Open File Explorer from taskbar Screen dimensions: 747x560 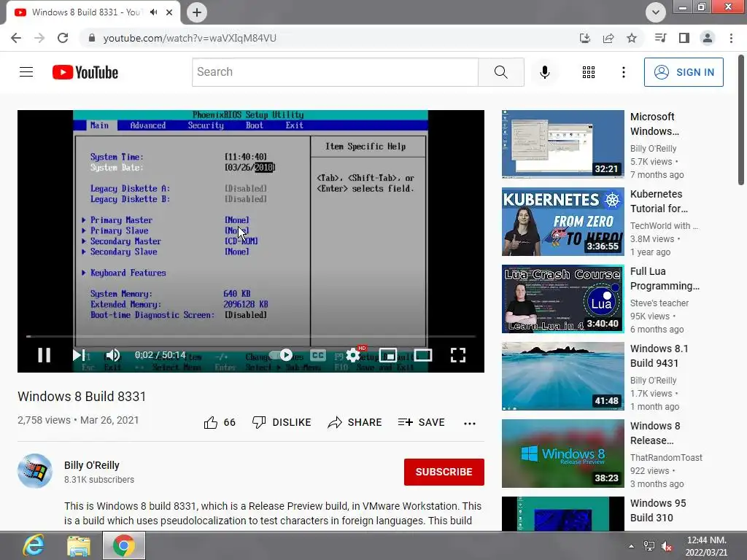pyautogui.click(x=79, y=545)
